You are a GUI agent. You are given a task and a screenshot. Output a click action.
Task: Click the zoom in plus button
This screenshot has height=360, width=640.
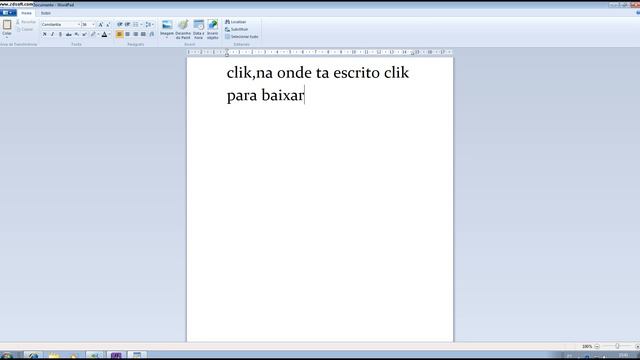coord(638,346)
